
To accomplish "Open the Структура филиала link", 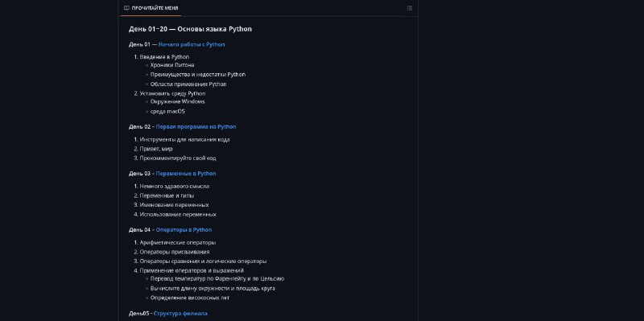I will 180,314.
